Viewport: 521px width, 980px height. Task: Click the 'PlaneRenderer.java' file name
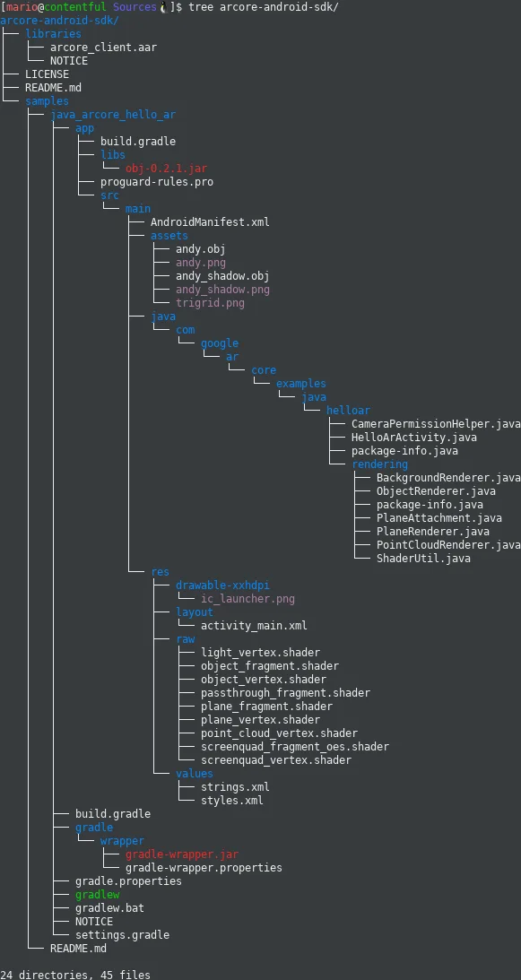pyautogui.click(x=432, y=533)
